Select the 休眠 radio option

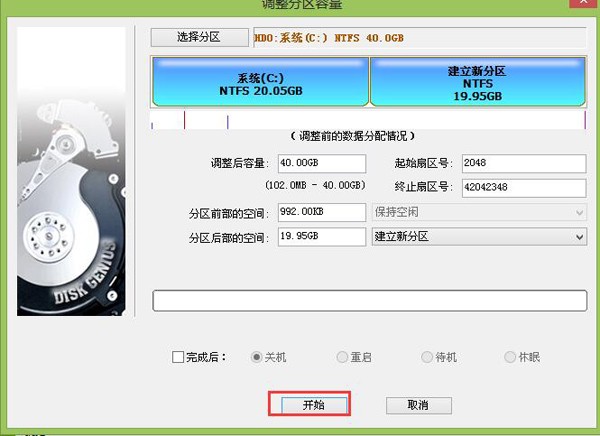[510, 357]
